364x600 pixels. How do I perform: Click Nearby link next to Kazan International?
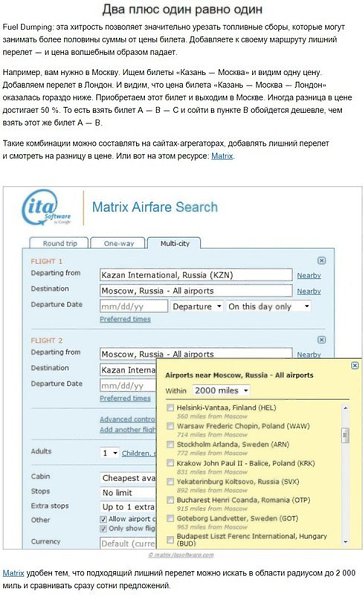coord(309,276)
